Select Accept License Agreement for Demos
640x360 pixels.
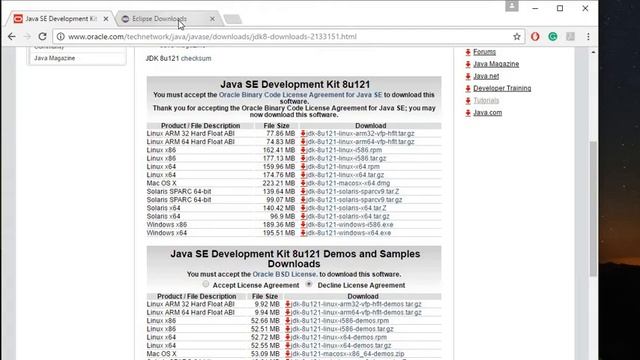point(206,284)
